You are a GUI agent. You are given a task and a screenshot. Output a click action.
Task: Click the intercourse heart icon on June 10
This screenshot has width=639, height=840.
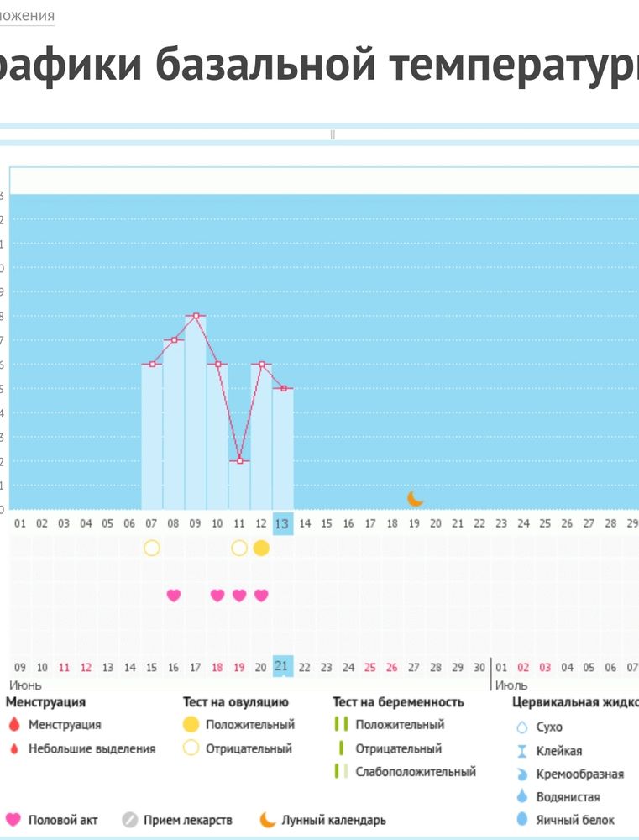click(x=217, y=596)
